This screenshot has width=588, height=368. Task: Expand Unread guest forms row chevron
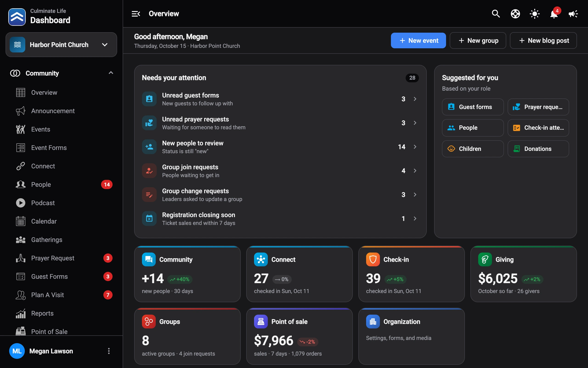415,99
